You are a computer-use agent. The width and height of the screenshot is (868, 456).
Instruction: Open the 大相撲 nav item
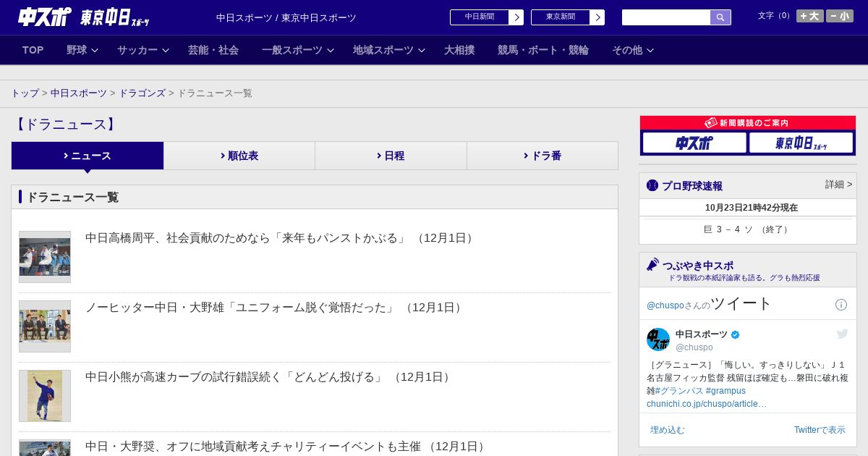[459, 50]
